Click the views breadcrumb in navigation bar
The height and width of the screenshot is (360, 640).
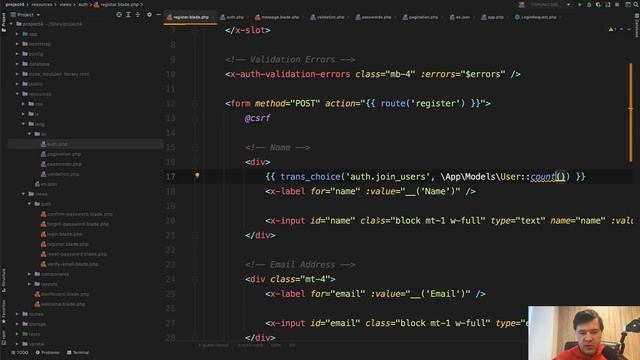pyautogui.click(x=66, y=4)
